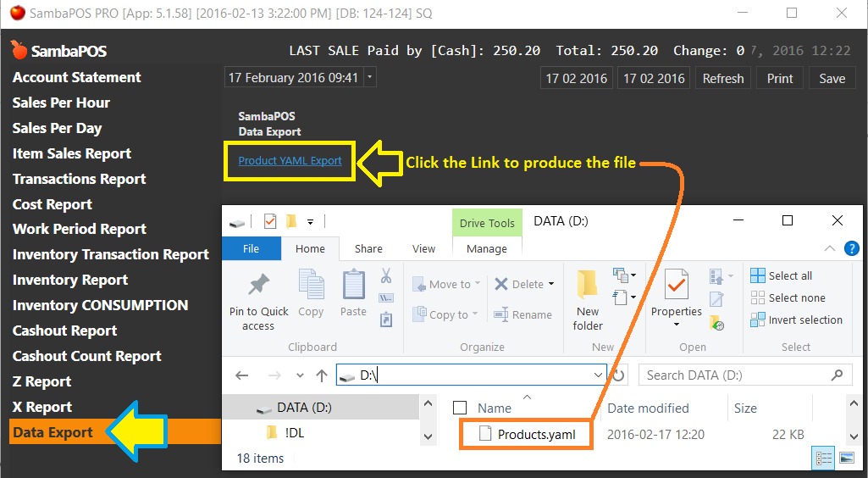Switch to Share ribbon tab
The height and width of the screenshot is (478, 868).
pos(368,248)
